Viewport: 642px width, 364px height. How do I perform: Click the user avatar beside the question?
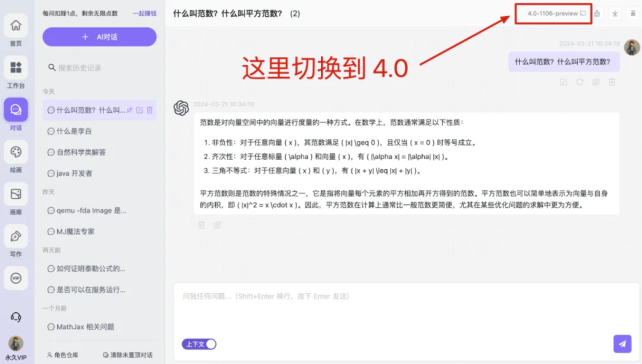tap(632, 48)
